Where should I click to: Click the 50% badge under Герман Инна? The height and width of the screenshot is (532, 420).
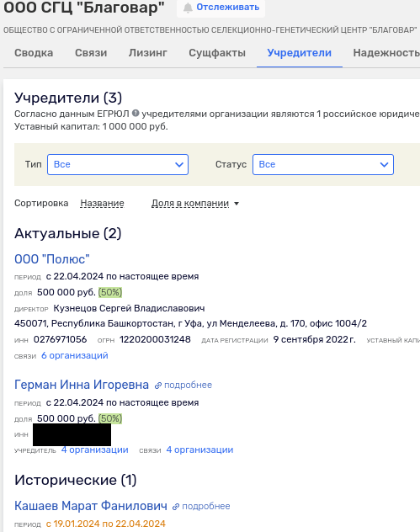pos(110,418)
